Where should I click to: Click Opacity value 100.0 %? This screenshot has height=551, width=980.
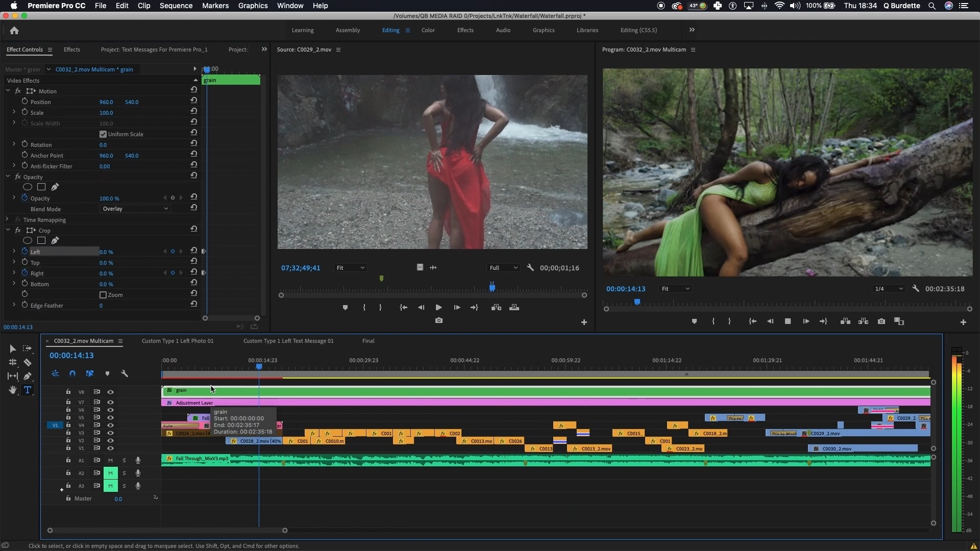point(109,198)
